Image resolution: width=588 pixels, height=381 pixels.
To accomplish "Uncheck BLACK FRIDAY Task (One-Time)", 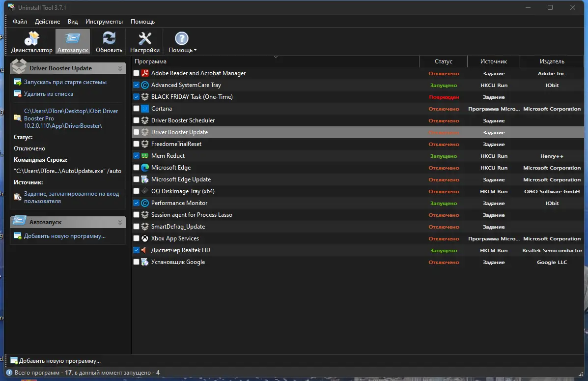I will 137,97.
